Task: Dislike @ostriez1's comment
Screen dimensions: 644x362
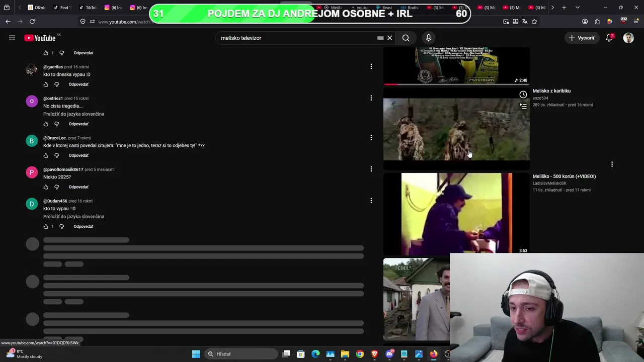Action: (x=57, y=124)
